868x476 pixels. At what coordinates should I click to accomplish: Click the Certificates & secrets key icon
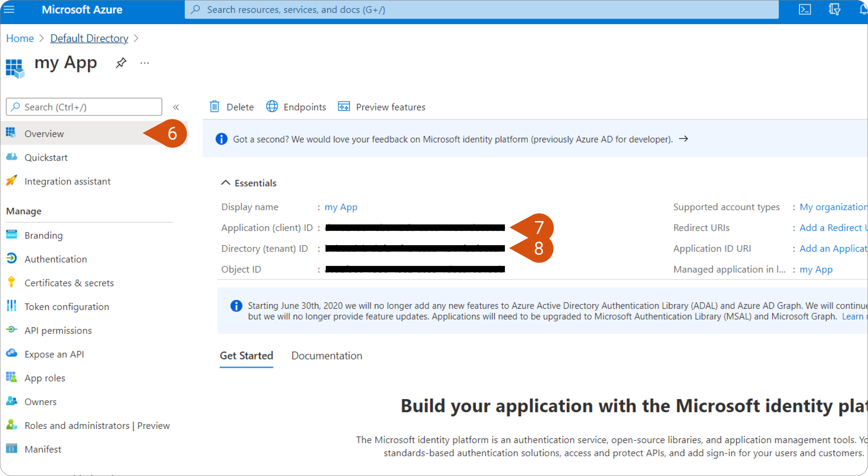pos(11,282)
